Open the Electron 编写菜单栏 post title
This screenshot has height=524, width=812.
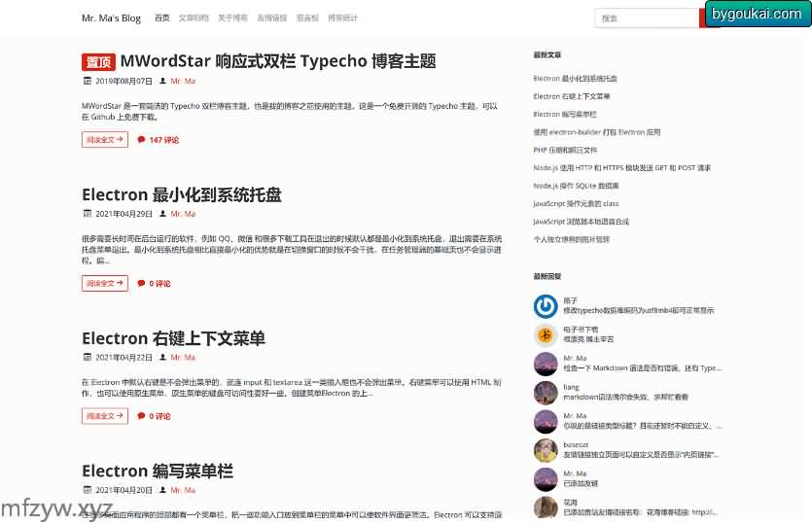click(158, 472)
